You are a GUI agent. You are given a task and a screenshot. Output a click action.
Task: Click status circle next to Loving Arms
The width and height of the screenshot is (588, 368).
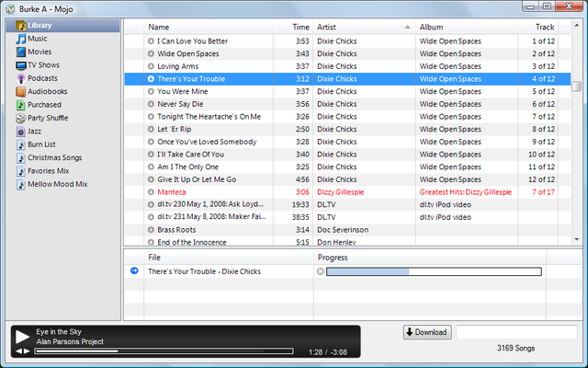(151, 66)
